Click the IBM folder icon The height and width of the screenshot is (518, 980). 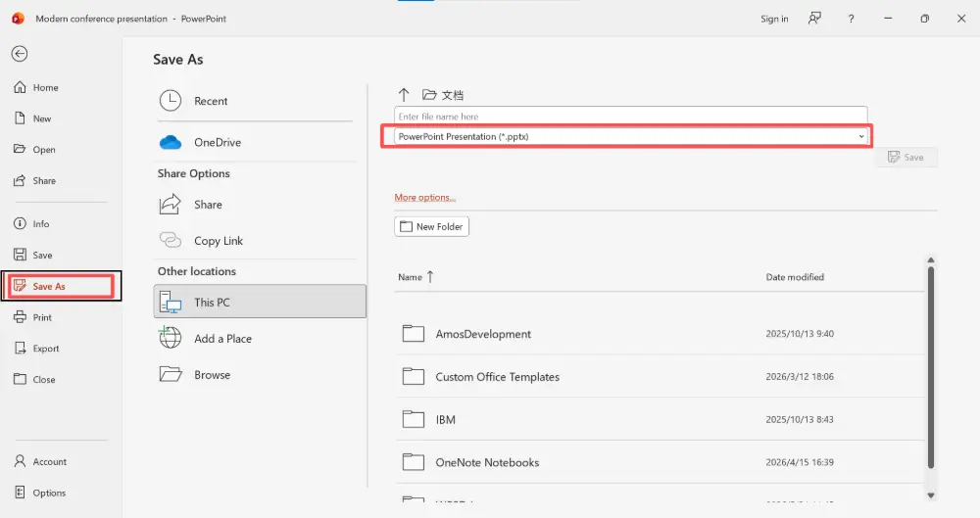pyautogui.click(x=414, y=419)
